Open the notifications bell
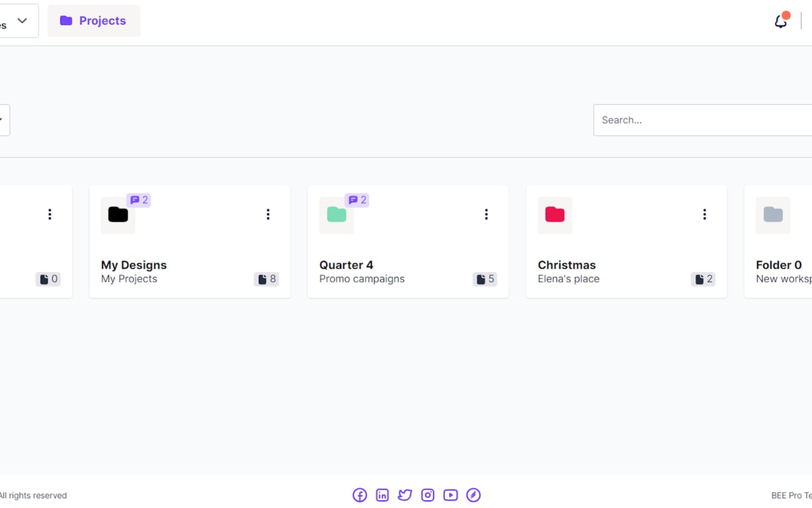The width and height of the screenshot is (812, 508). [x=780, y=21]
